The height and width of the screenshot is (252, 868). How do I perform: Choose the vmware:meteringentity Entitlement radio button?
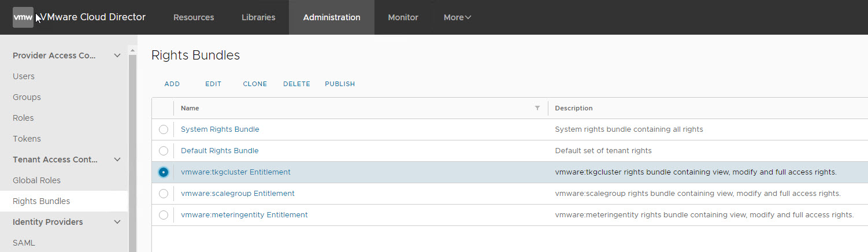(164, 215)
